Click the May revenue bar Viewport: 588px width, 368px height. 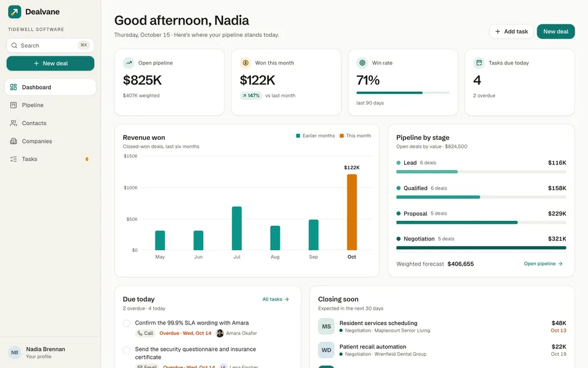click(x=160, y=240)
